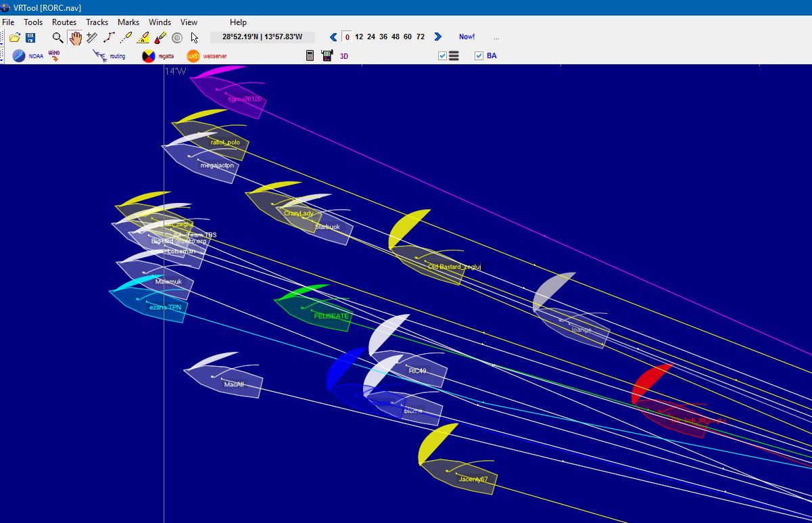Open the Tracks menu

(x=97, y=22)
